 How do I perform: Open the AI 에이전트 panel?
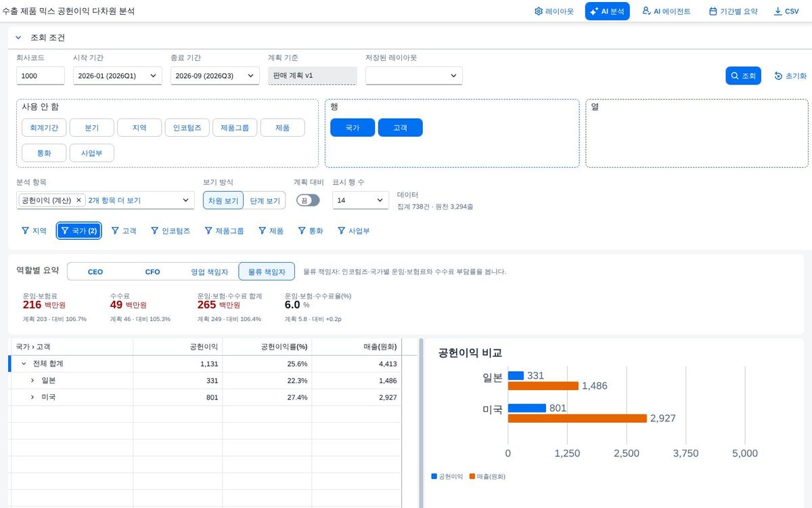[667, 12]
